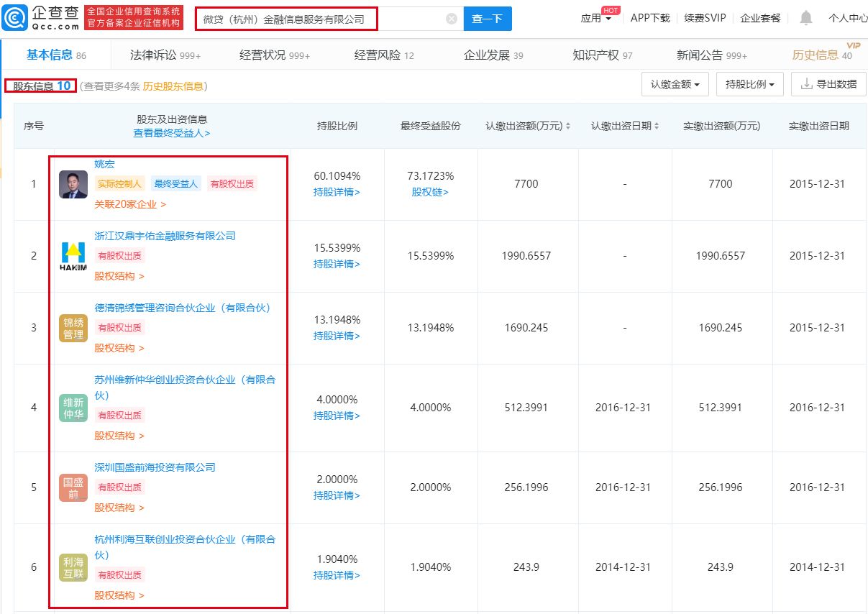Image resolution: width=868 pixels, height=614 pixels.
Task: Click the HAKIM company logo
Action: point(73,257)
